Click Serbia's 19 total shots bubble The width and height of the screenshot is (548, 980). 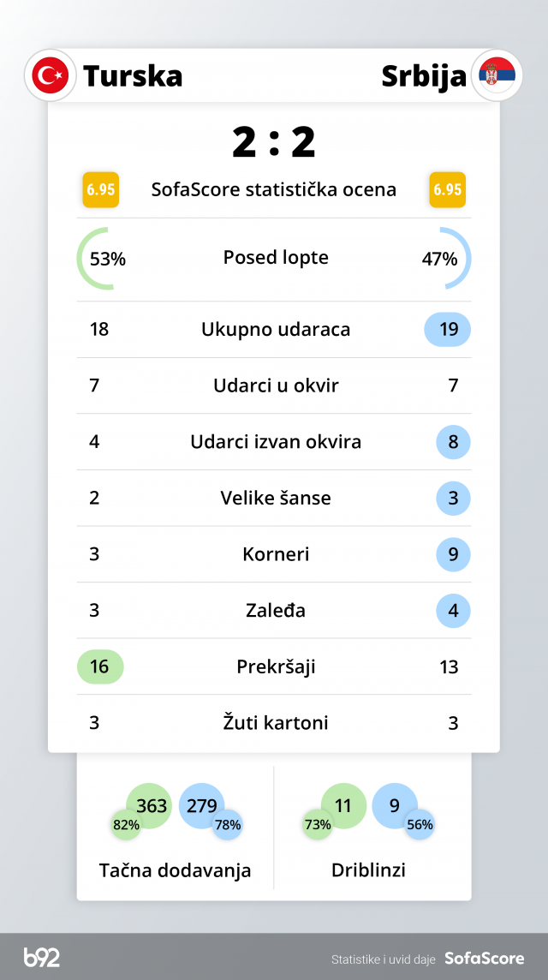tap(448, 330)
